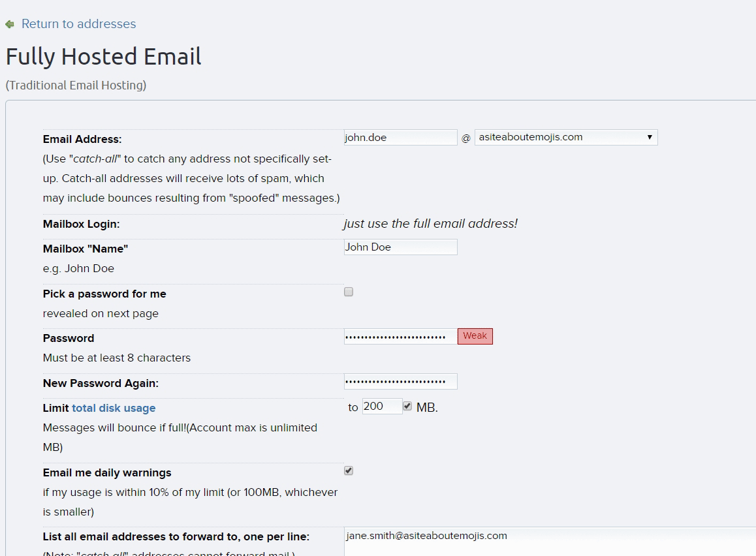Viewport: 756px width, 556px height.
Task: Click the Email me daily warnings label
Action: pyautogui.click(x=107, y=473)
